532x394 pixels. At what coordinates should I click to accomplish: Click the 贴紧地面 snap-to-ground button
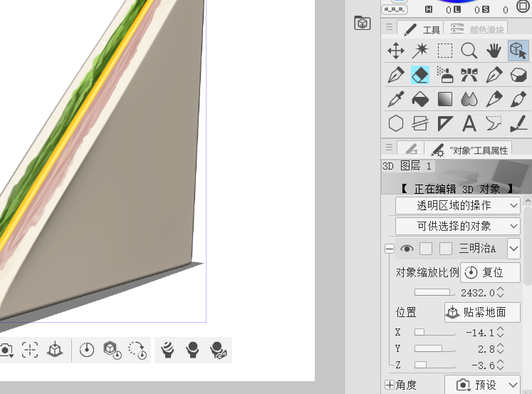pyautogui.click(x=482, y=312)
